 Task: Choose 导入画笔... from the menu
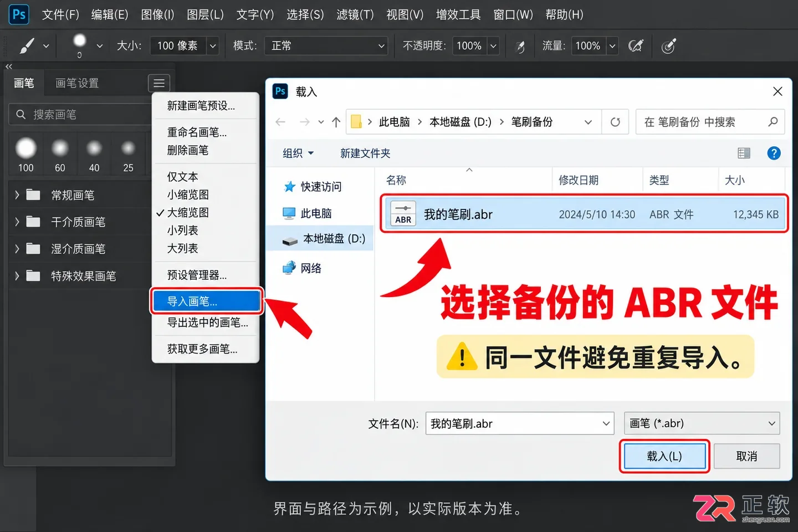click(x=207, y=301)
